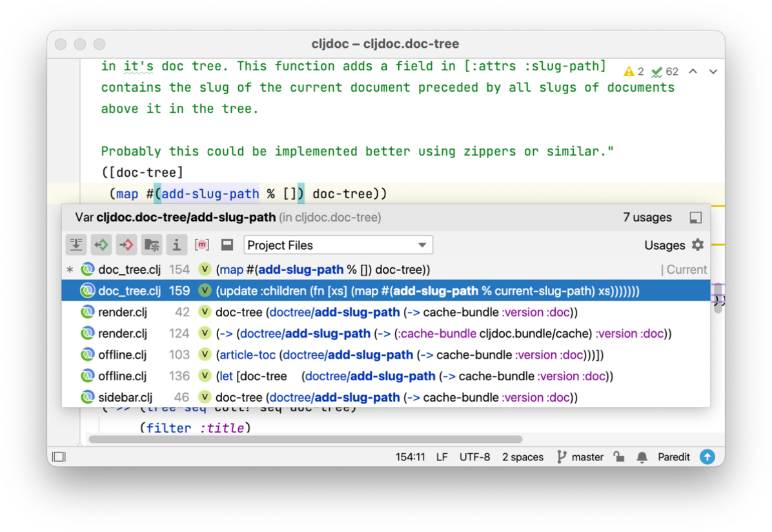Click the yellow warning indicator showing 2
The image size is (772, 532).
tap(634, 72)
